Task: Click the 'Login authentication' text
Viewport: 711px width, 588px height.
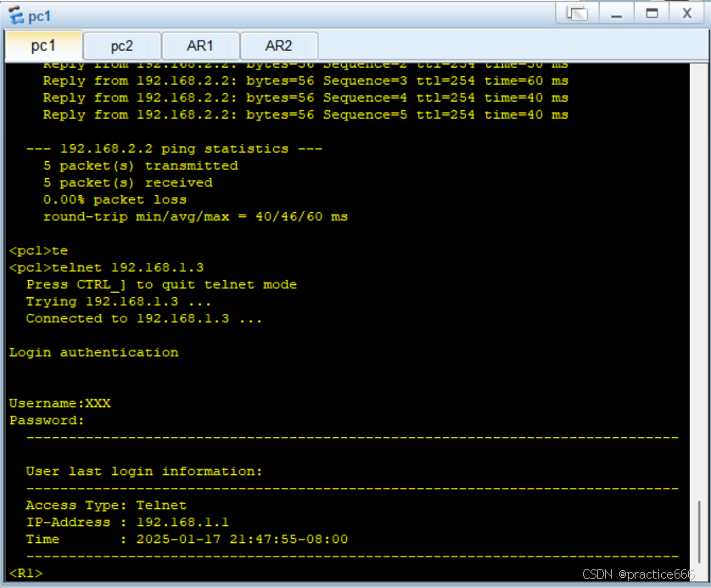Action: point(94,352)
